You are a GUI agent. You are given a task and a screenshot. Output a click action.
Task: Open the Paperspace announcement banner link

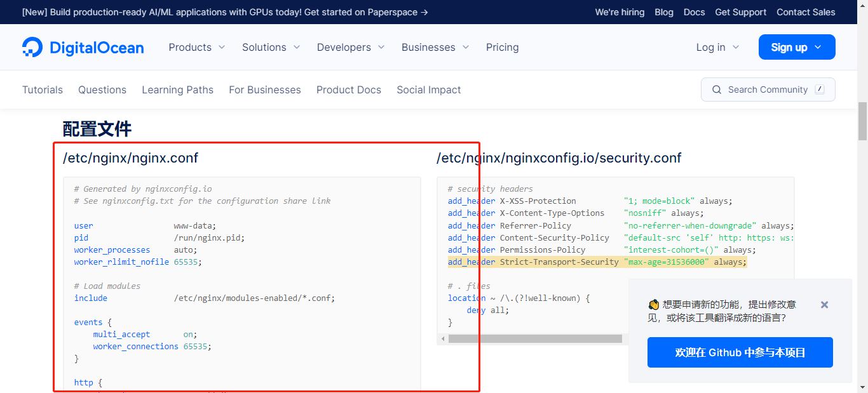[x=225, y=12]
